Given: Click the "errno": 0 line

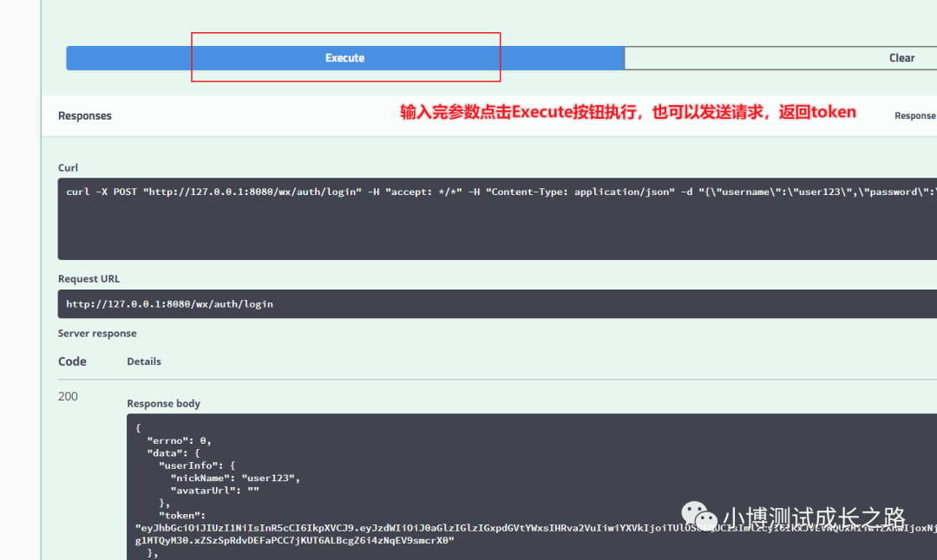Looking at the screenshot, I should 180,440.
